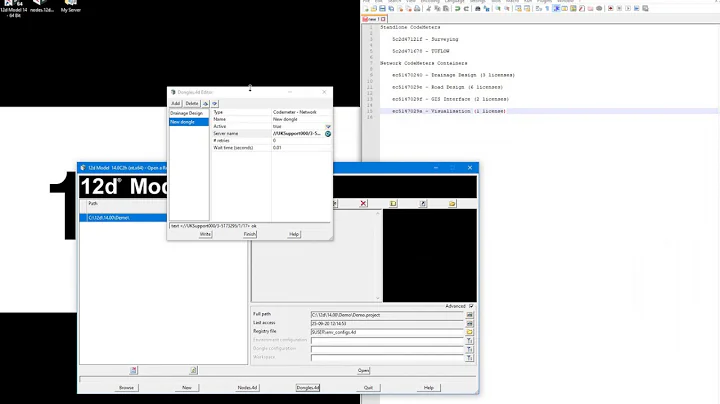Image resolution: width=720 pixels, height=404 pixels.
Task: Click icon beside the Dongle configuration field
Action: tap(469, 349)
